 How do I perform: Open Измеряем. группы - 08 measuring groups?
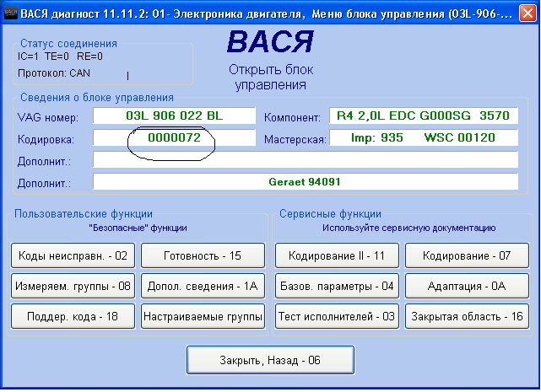(73, 286)
